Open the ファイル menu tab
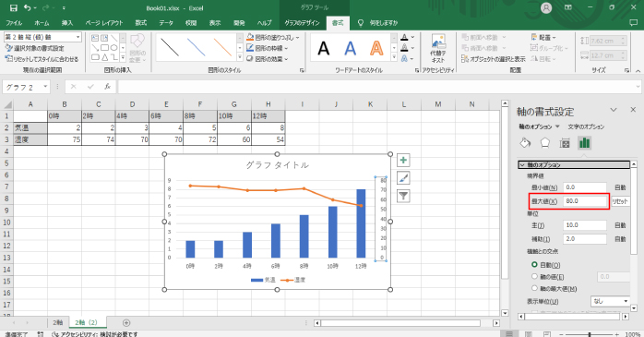Screen dimensions: 644x337 click(14, 23)
